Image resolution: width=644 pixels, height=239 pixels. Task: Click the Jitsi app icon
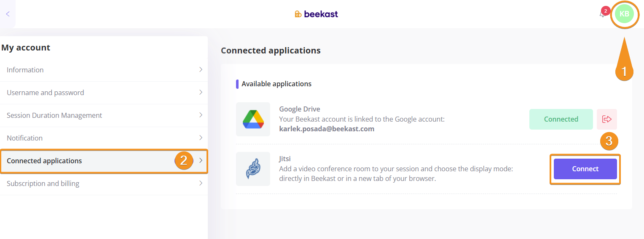[x=253, y=169]
